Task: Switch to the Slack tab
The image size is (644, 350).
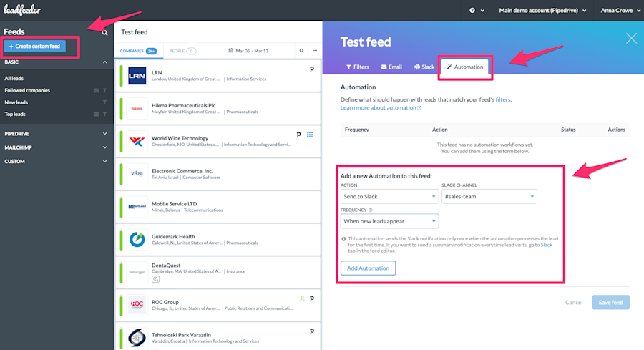Action: 424,67
